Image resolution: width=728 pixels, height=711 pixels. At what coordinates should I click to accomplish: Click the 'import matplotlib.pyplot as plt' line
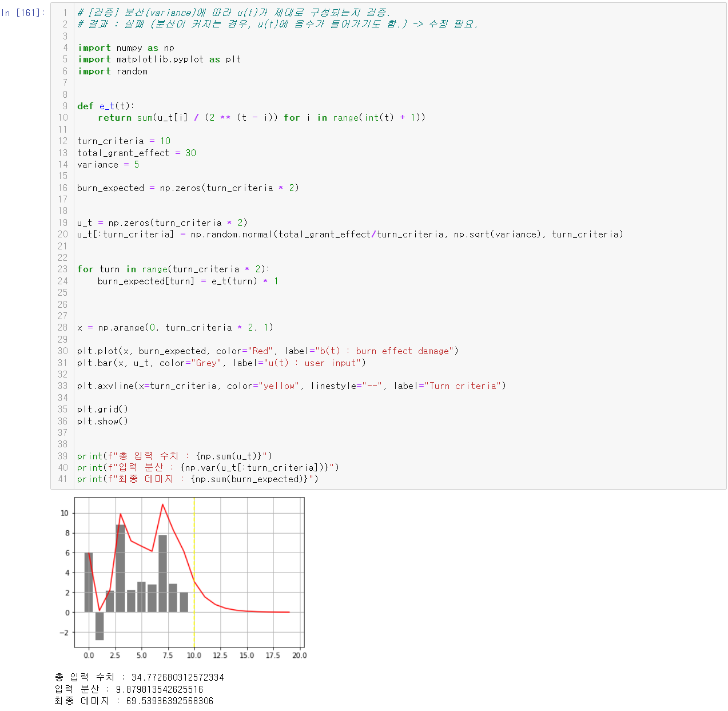coord(159,59)
